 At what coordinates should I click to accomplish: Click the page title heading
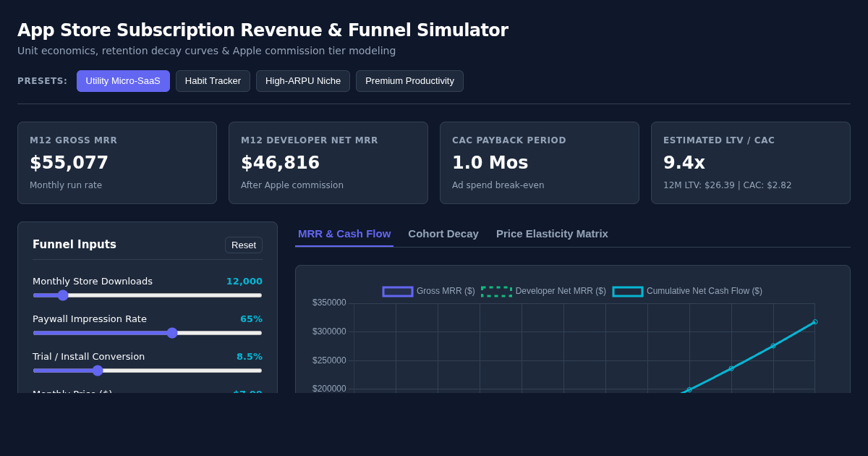(x=263, y=30)
